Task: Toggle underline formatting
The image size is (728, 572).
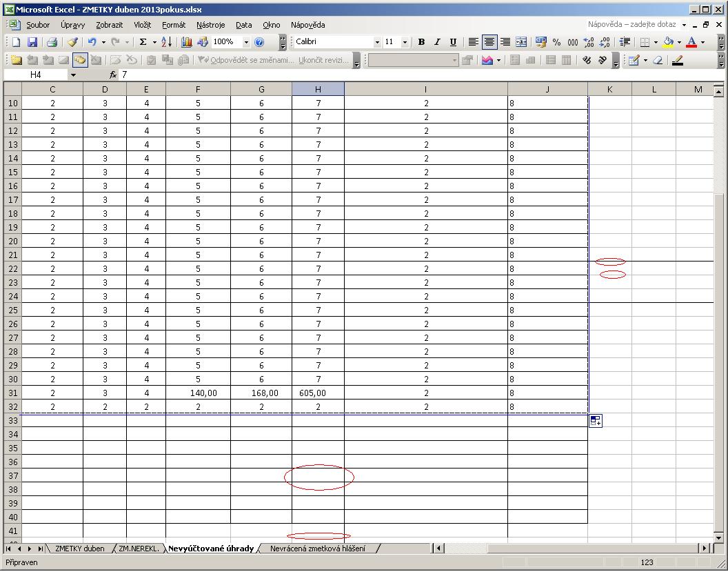Action: (x=453, y=42)
